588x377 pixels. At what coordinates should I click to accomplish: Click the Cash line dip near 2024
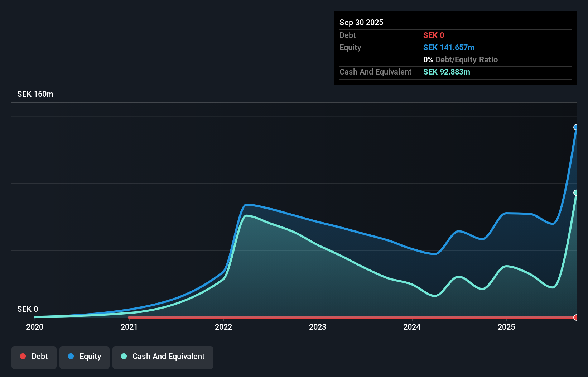click(x=434, y=296)
